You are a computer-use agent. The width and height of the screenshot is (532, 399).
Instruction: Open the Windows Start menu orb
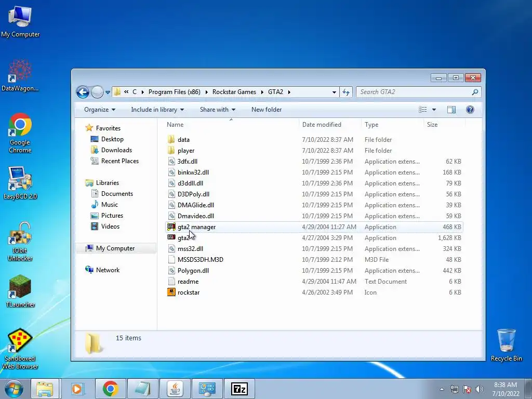tap(14, 389)
